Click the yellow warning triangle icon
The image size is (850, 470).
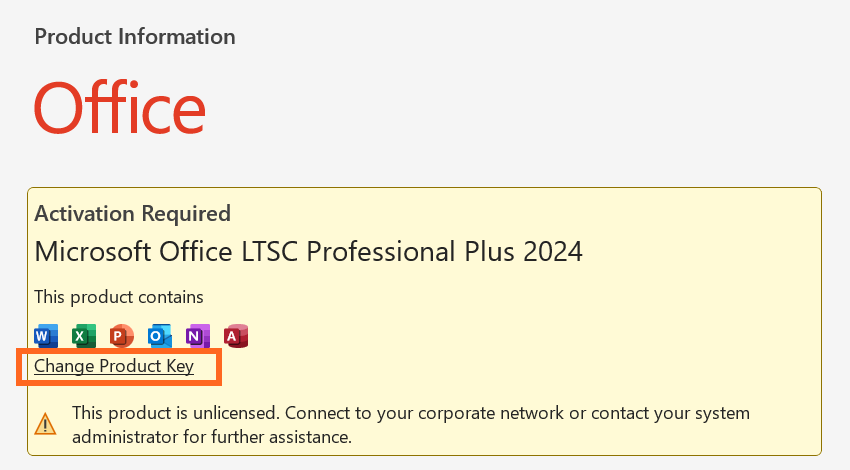[45, 424]
